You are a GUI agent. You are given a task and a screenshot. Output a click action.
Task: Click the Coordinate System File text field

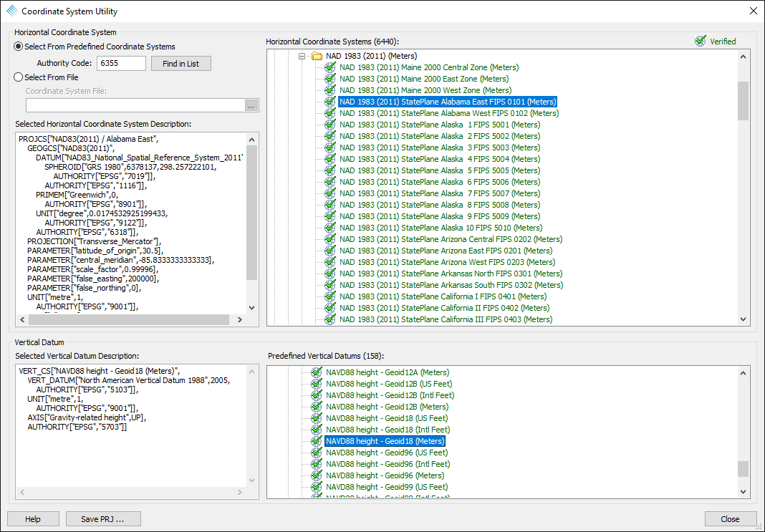tap(135, 105)
